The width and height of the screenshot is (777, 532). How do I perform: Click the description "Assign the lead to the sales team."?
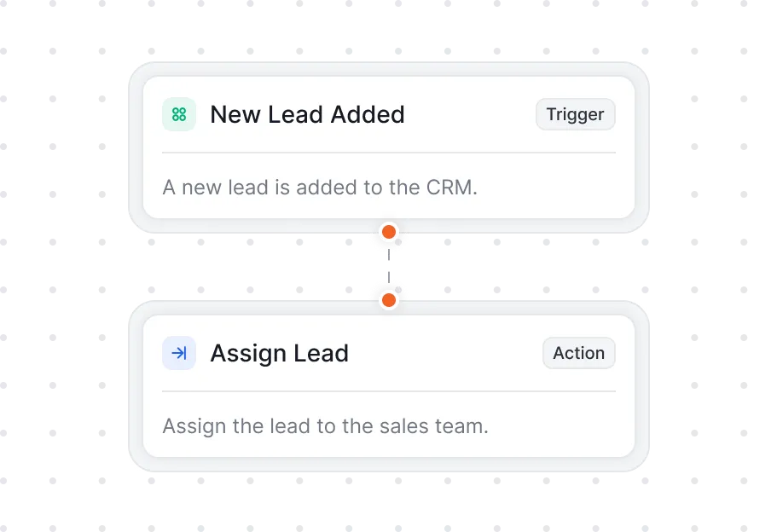(325, 425)
